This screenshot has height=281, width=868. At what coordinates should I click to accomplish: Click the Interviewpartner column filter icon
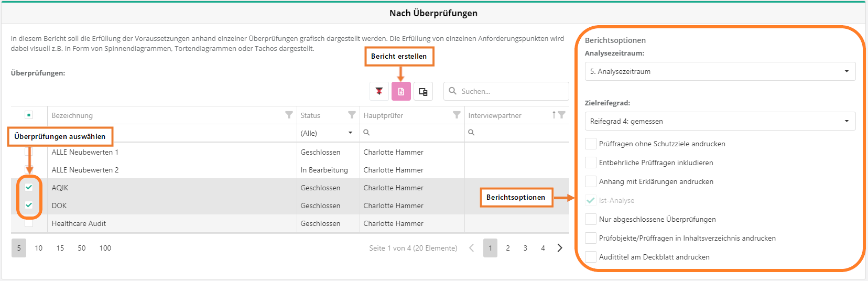click(x=562, y=115)
